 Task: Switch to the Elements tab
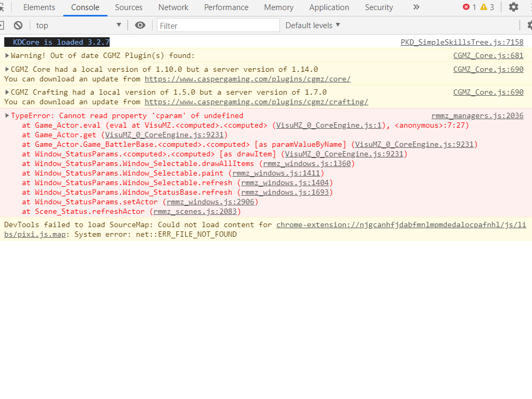tap(39, 7)
